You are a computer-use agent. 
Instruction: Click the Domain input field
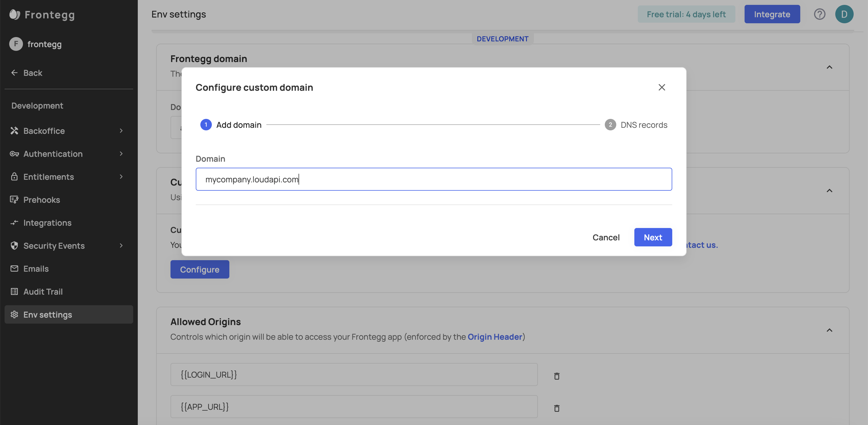(434, 179)
